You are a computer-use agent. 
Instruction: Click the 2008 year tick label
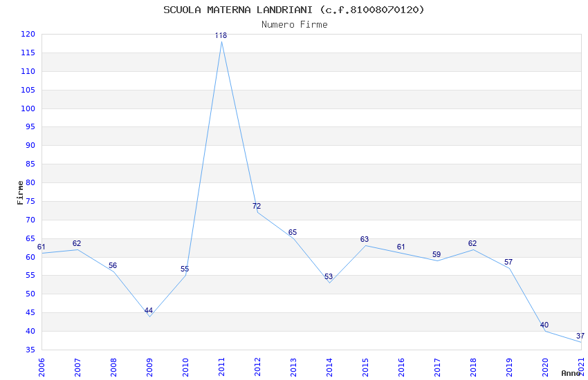113,368
